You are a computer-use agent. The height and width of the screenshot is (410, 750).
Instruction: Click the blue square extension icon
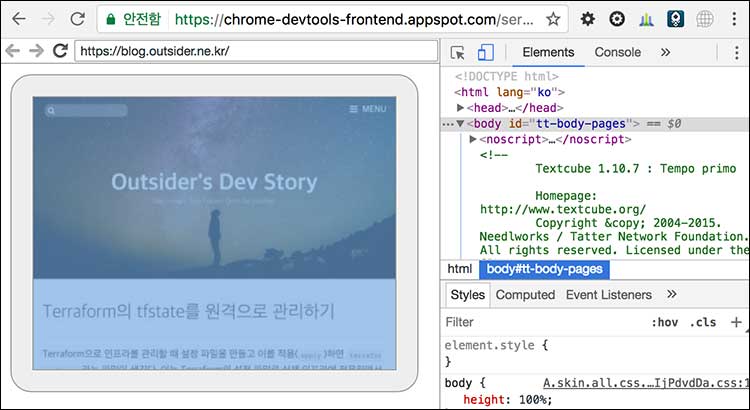pyautogui.click(x=675, y=19)
